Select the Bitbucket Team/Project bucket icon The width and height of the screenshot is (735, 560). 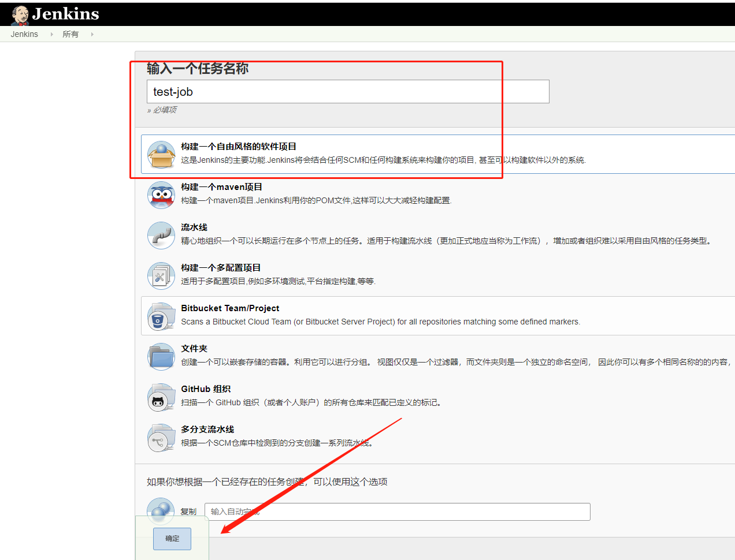[x=161, y=316]
